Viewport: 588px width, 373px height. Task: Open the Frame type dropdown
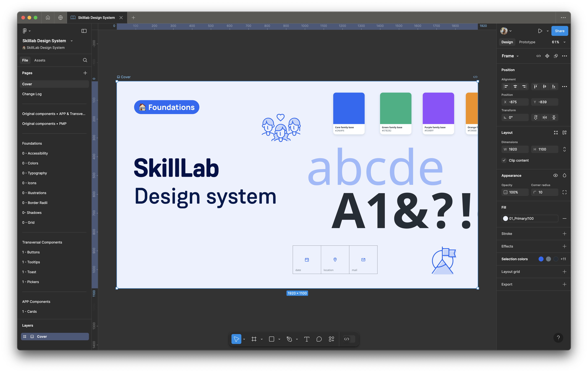tap(510, 56)
